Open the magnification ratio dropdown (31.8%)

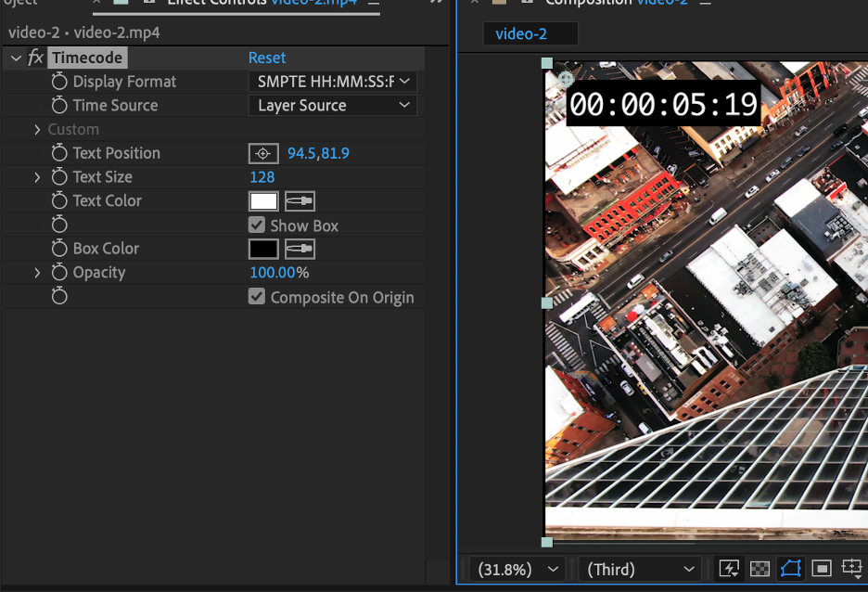coord(517,570)
